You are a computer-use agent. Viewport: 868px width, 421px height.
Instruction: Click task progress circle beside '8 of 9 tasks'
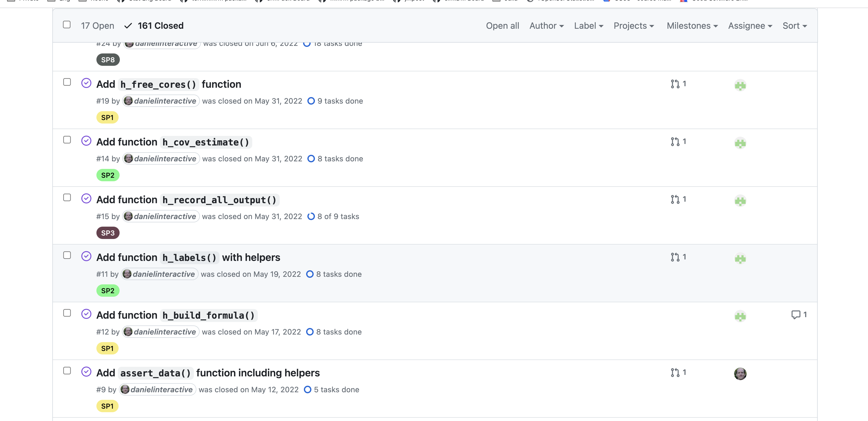point(311,217)
